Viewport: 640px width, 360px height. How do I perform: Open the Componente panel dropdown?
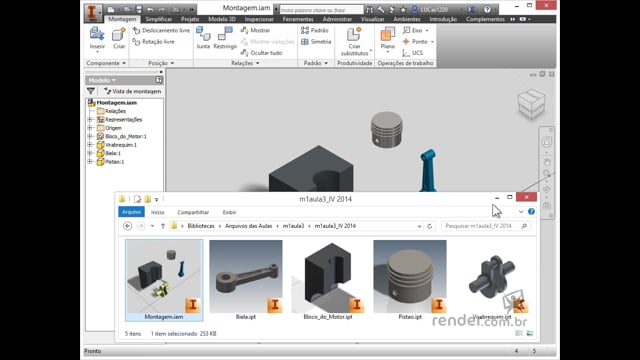106,63
